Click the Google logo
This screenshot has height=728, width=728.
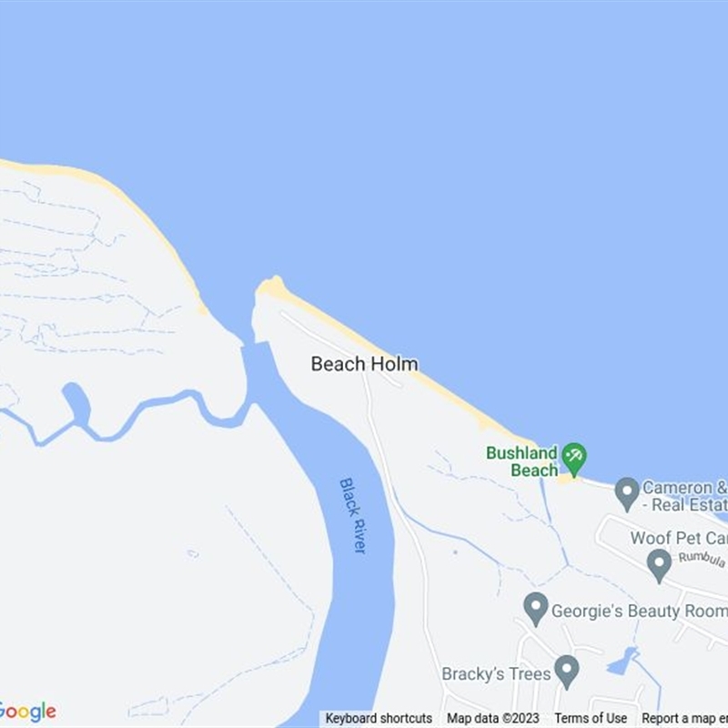(x=27, y=713)
